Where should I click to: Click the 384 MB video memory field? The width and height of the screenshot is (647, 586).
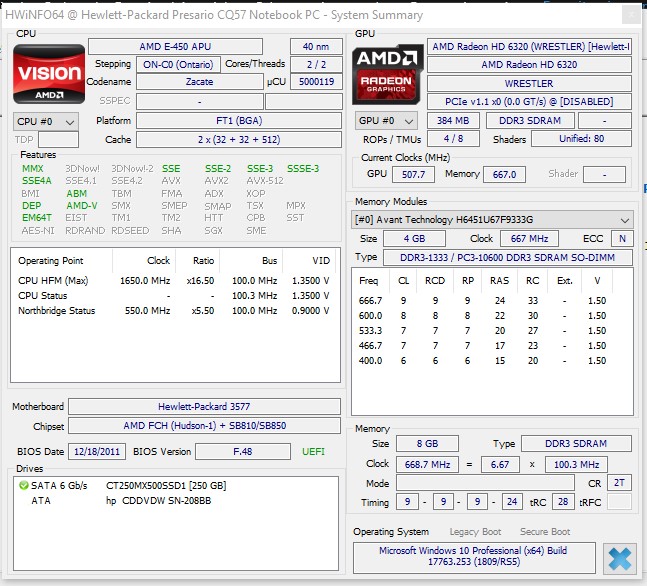(453, 121)
